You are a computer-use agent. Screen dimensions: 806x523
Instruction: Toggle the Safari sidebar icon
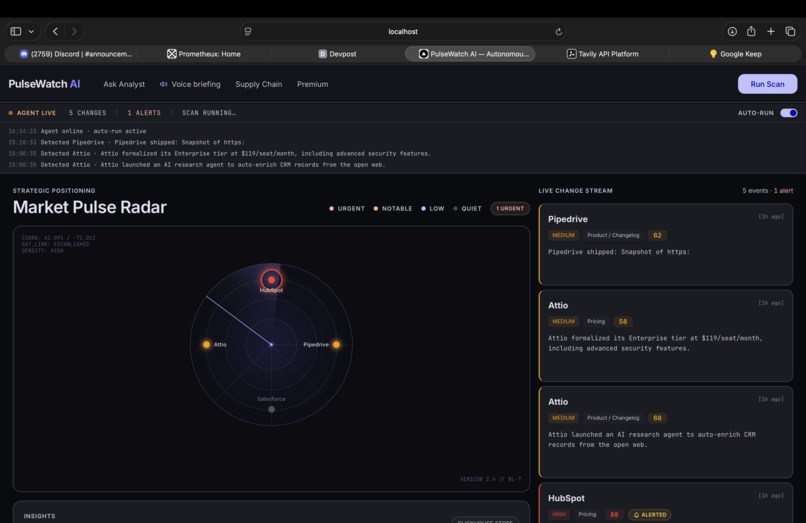[x=16, y=31]
